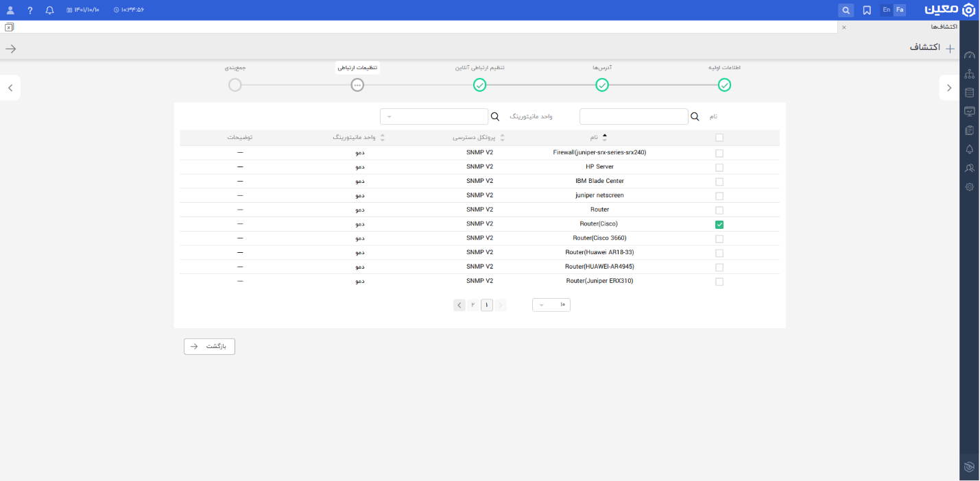Click the Moein logo at top right

950,10
